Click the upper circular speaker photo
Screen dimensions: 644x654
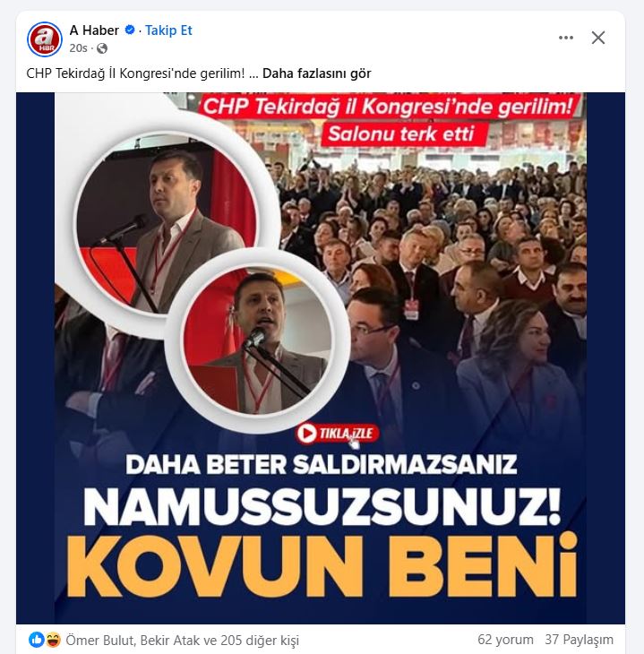click(x=166, y=224)
